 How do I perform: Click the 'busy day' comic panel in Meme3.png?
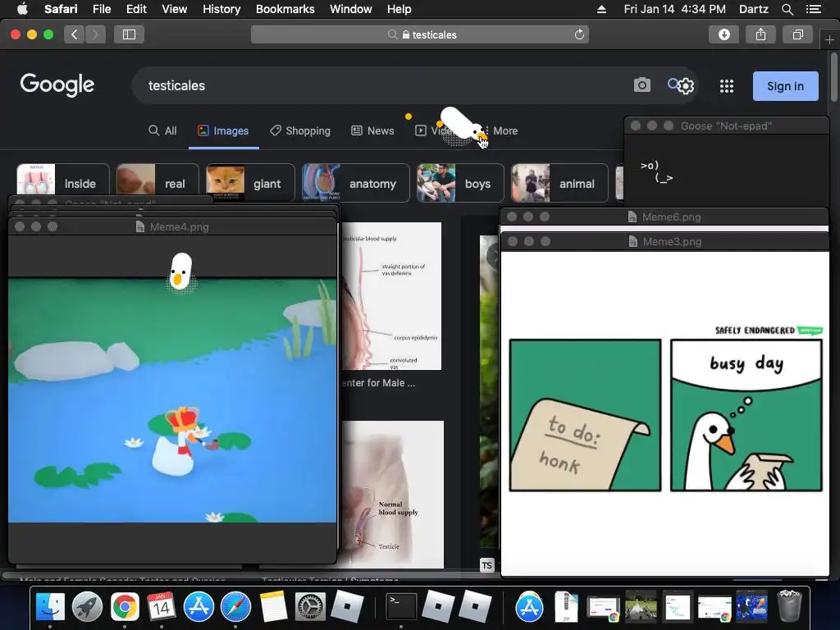(746, 415)
